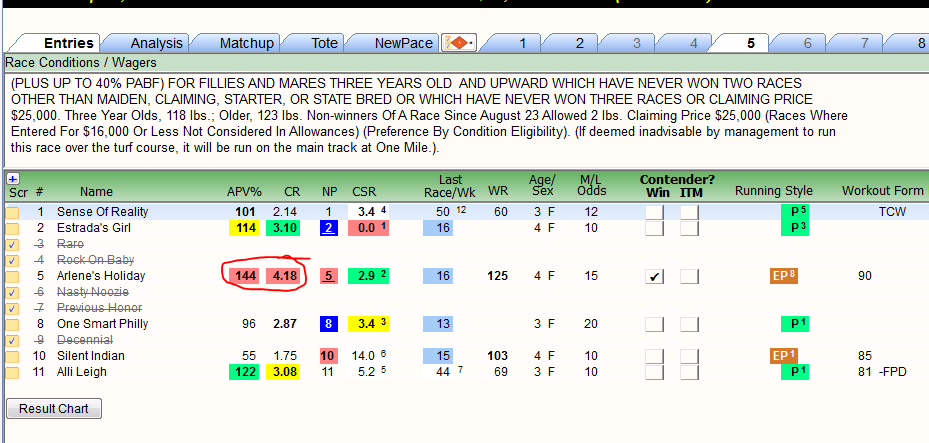The width and height of the screenshot is (929, 443).
Task: Toggle scratch box for Nasty Noozie
Action: coord(12,293)
